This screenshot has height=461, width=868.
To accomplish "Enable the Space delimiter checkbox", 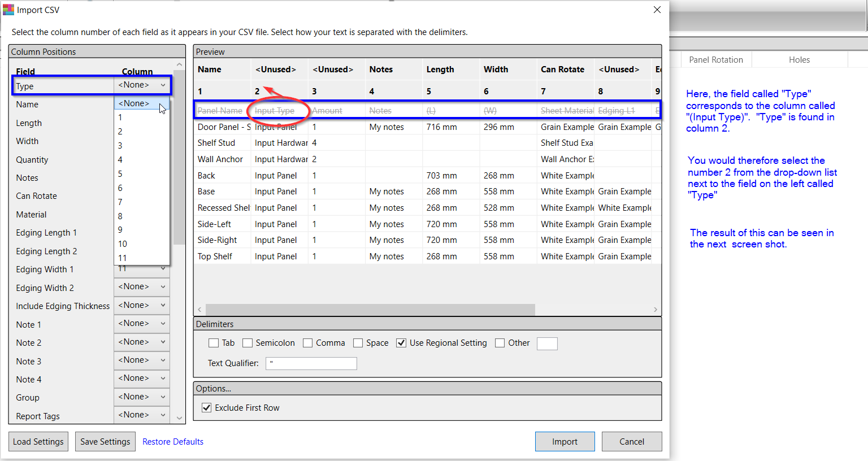I will pyautogui.click(x=358, y=343).
